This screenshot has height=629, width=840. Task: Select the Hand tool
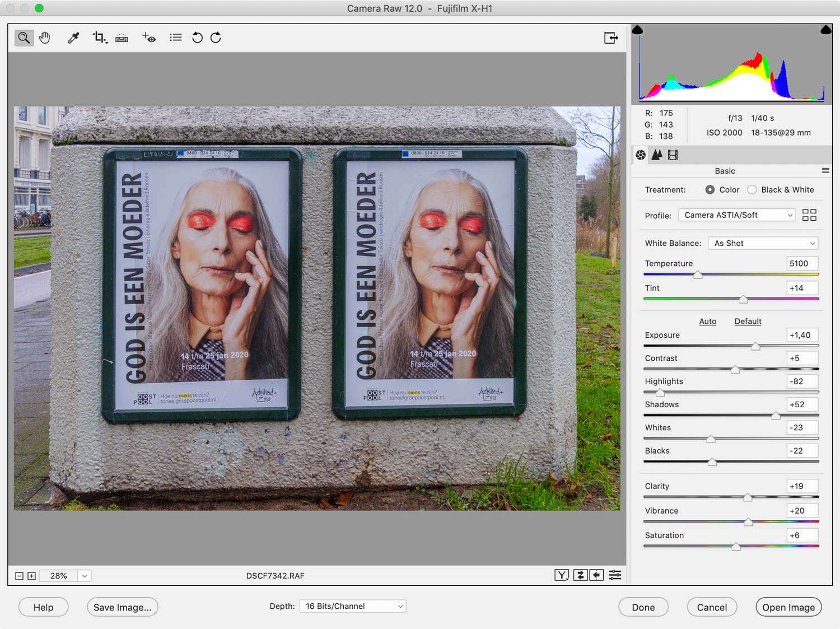coord(45,38)
